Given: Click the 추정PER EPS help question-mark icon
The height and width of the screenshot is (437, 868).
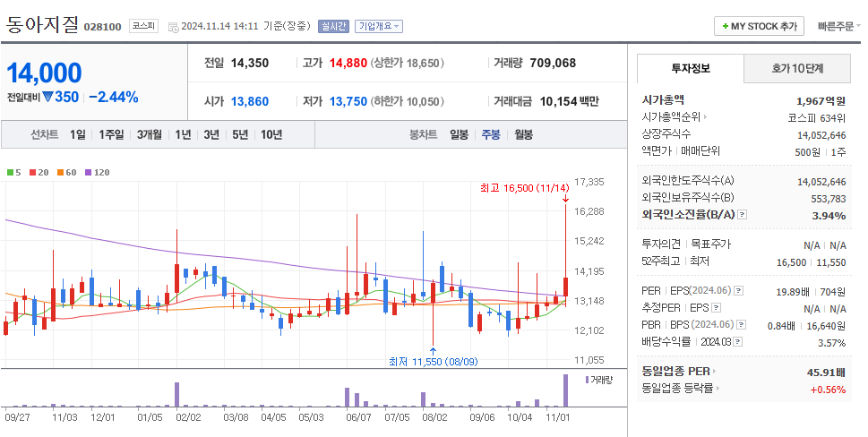Looking at the screenshot, I should point(716,308).
